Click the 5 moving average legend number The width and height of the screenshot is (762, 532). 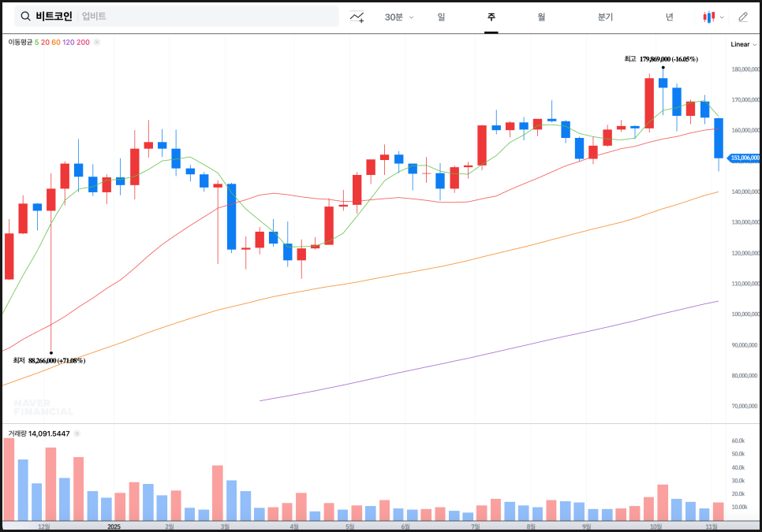tap(36, 42)
